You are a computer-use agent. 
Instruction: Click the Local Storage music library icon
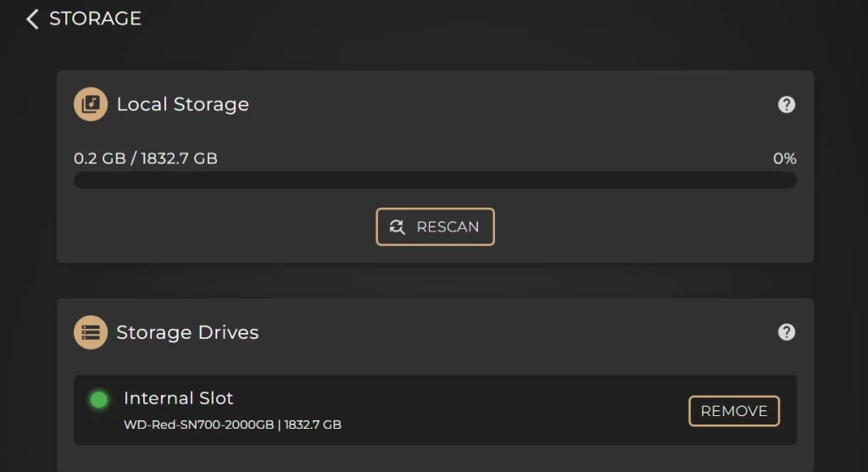click(91, 104)
